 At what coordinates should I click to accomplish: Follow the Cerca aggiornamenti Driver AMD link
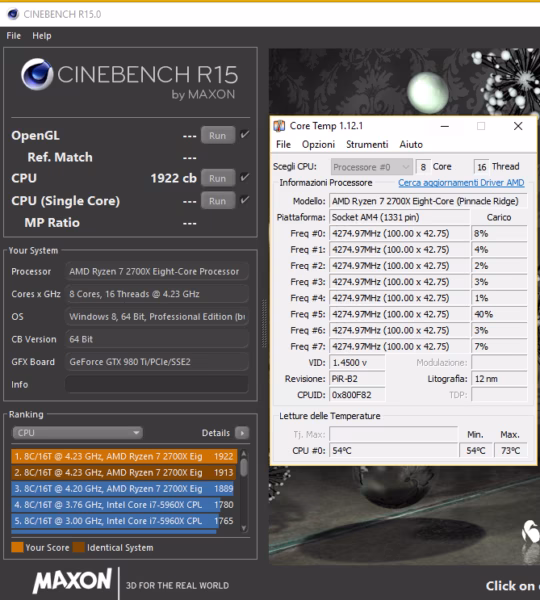pos(461,183)
